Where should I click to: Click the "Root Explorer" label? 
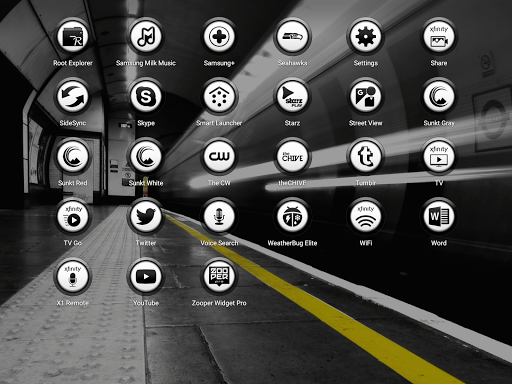(73, 63)
